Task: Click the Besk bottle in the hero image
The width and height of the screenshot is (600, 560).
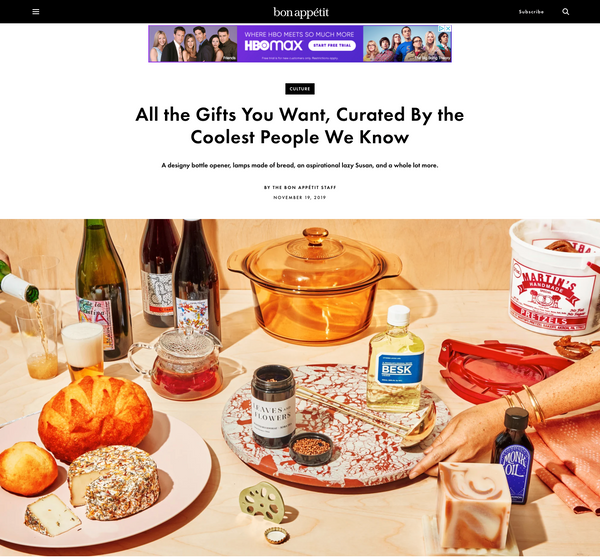Action: tap(396, 358)
